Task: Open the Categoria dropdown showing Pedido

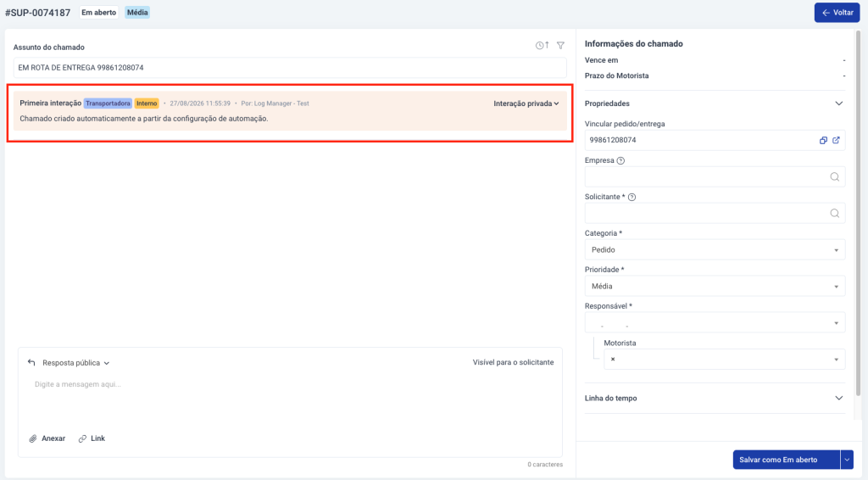Action: point(715,249)
